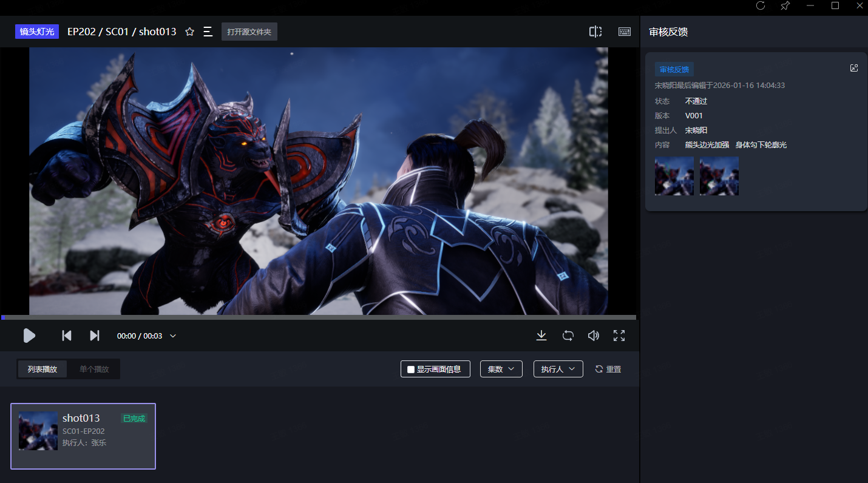868x483 pixels.
Task: Toggle loop playback icon
Action: [x=568, y=336]
